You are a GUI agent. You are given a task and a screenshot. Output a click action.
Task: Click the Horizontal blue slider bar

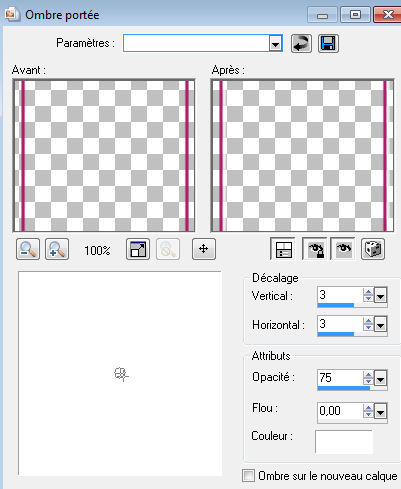click(336, 334)
